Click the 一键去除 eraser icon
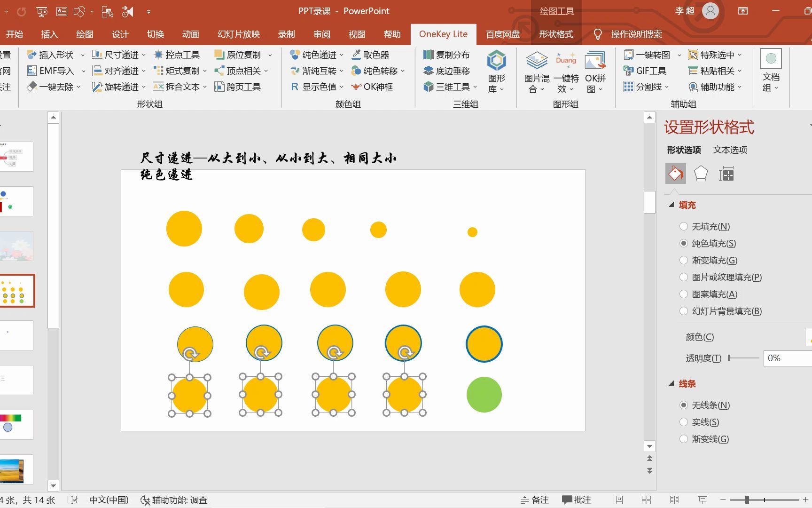 click(31, 87)
